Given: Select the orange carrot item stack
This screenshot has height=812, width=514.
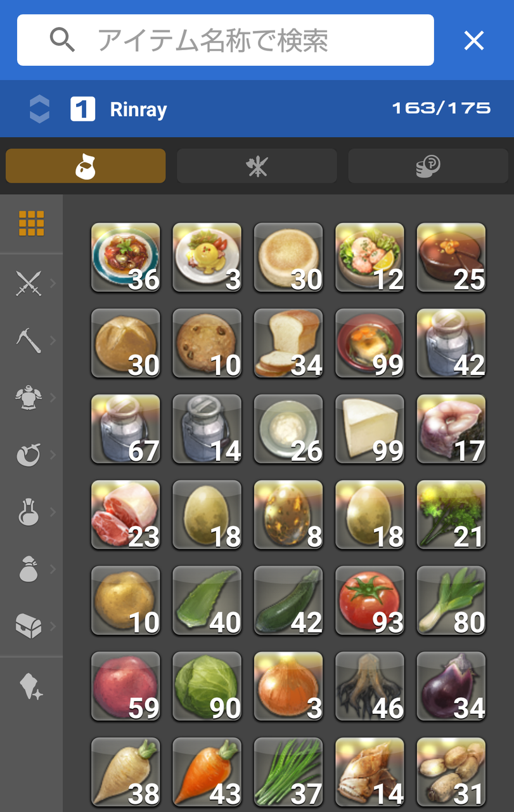Looking at the screenshot, I should tap(207, 772).
